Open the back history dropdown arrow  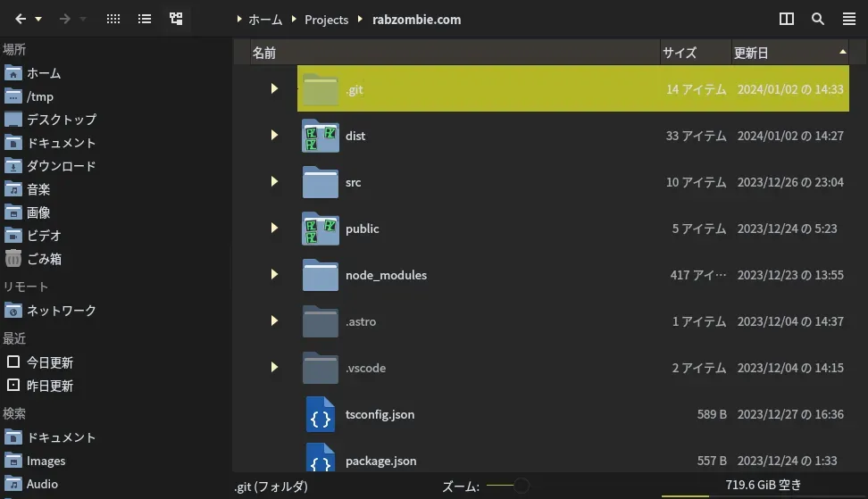[38, 19]
